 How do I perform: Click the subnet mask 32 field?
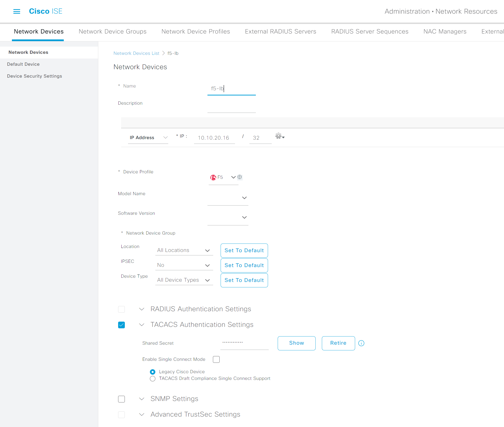260,138
